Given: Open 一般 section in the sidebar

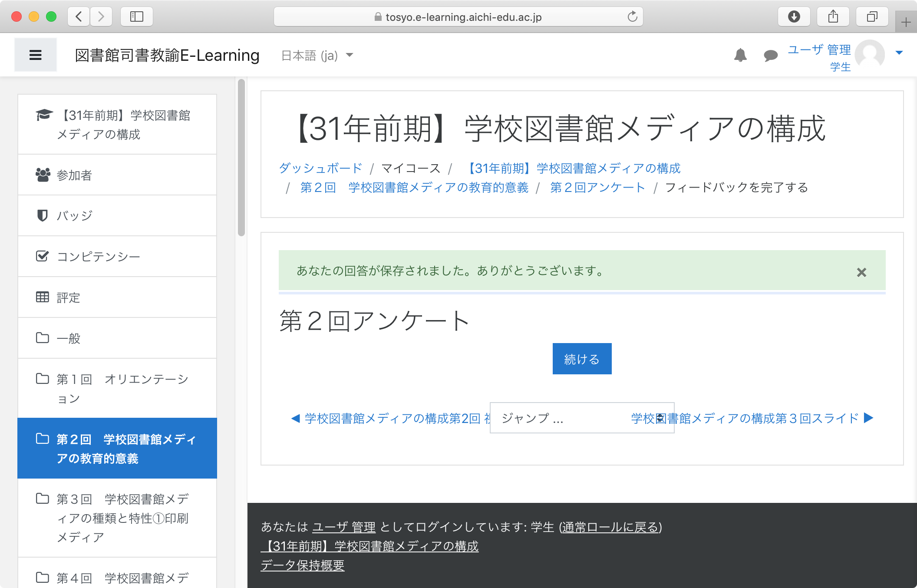Looking at the screenshot, I should point(117,338).
